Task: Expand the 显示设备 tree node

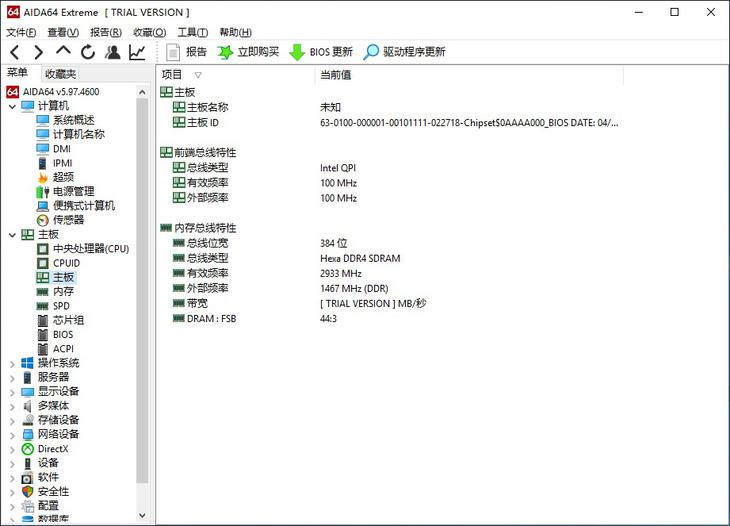Action: click(x=13, y=392)
